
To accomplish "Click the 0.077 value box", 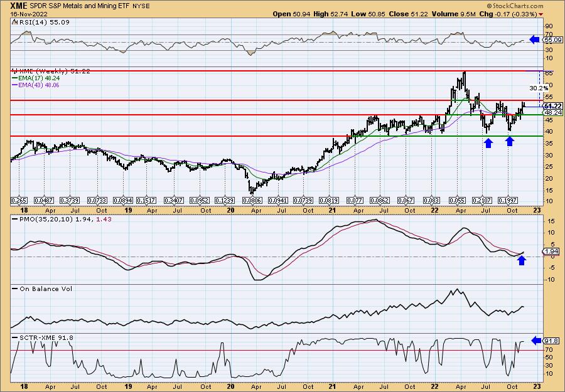I will (x=354, y=200).
